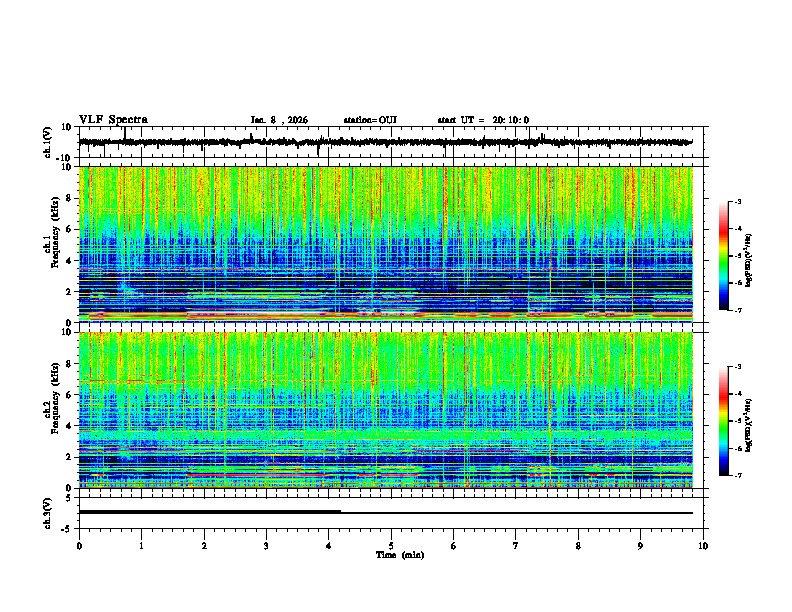Click the ch.2 spectrogram color scale bar
The image size is (792, 612).
[x=724, y=421]
